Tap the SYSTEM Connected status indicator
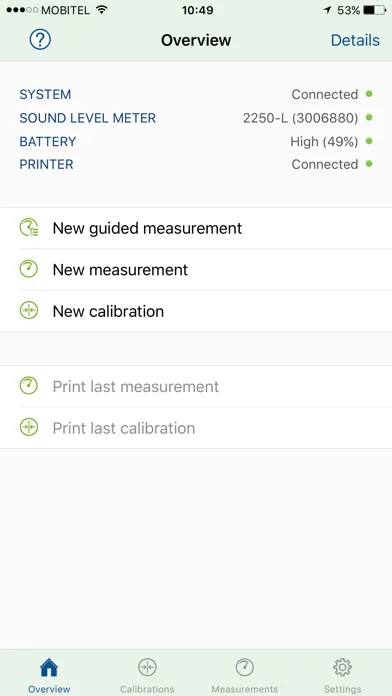392x696 pixels. pyautogui.click(x=369, y=94)
